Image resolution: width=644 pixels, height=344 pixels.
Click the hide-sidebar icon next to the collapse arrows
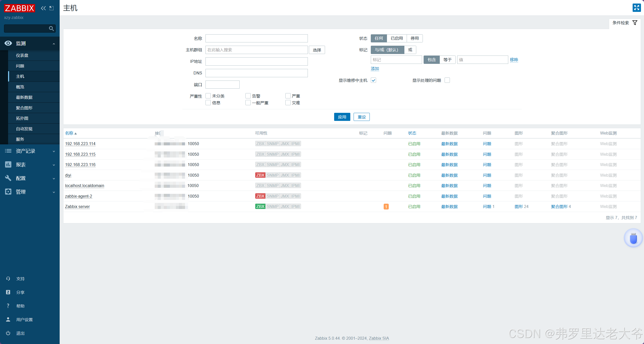[x=52, y=8]
